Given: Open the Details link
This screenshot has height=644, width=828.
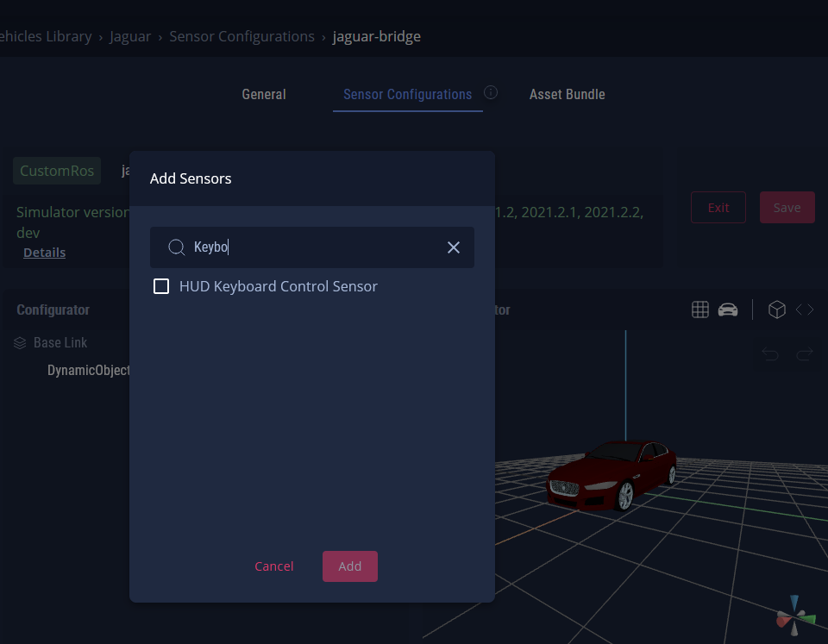Looking at the screenshot, I should pos(44,253).
